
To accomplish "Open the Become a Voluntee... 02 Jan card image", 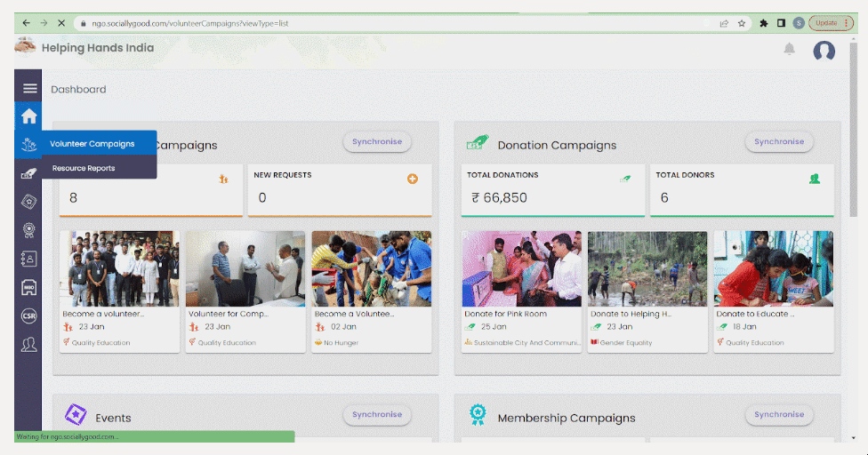I will click(372, 268).
